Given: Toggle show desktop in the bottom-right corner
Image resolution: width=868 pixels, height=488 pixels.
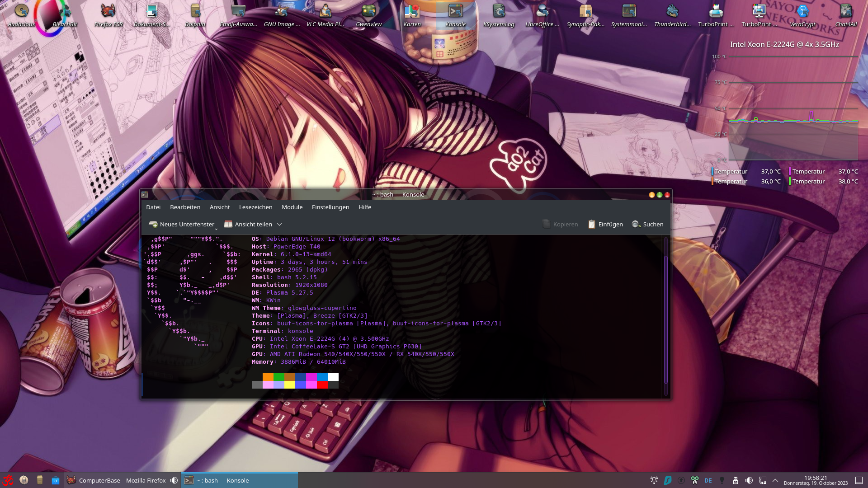Looking at the screenshot, I should tap(860, 480).
